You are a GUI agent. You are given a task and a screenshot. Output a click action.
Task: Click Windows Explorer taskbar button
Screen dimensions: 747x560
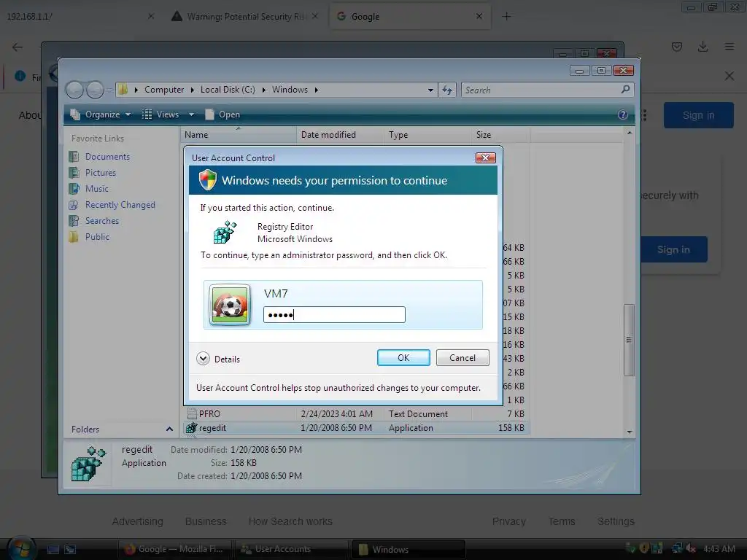[409, 549]
